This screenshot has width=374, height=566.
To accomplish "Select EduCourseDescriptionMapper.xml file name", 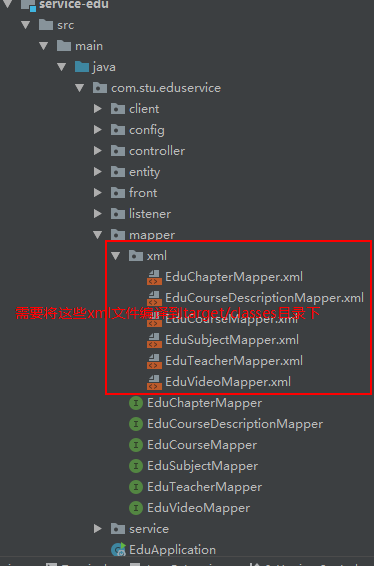I will (x=264, y=298).
